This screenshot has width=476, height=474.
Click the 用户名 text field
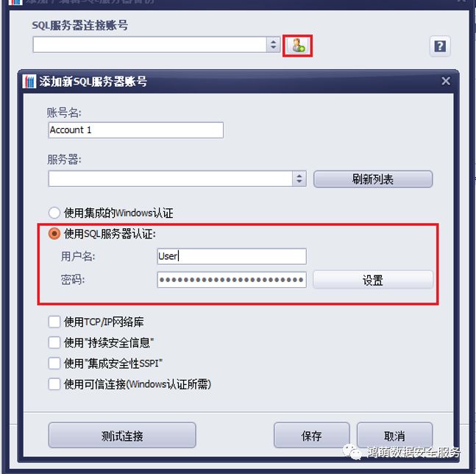tap(232, 256)
